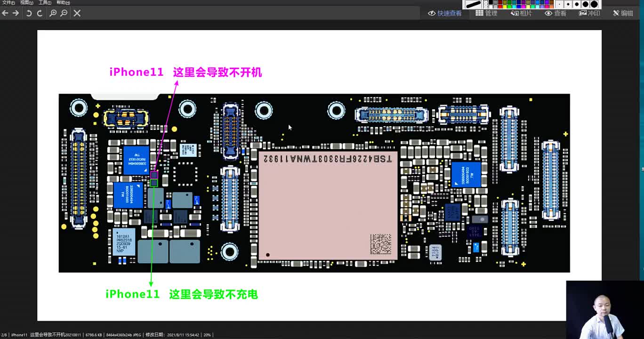Screen dimensions: 644x339
Task: Select the pen stroke preview tool
Action: 473,4
